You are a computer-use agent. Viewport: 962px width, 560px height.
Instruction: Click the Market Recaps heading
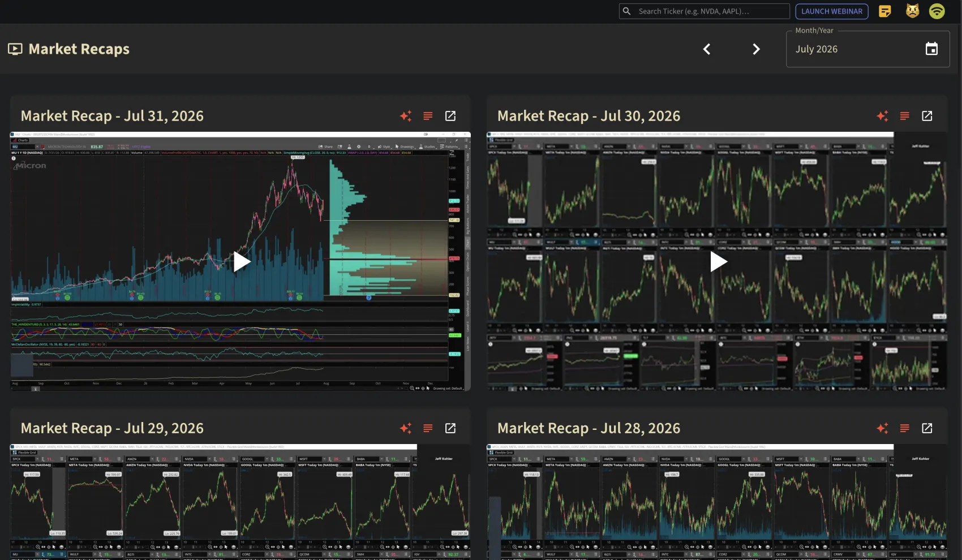coord(79,49)
